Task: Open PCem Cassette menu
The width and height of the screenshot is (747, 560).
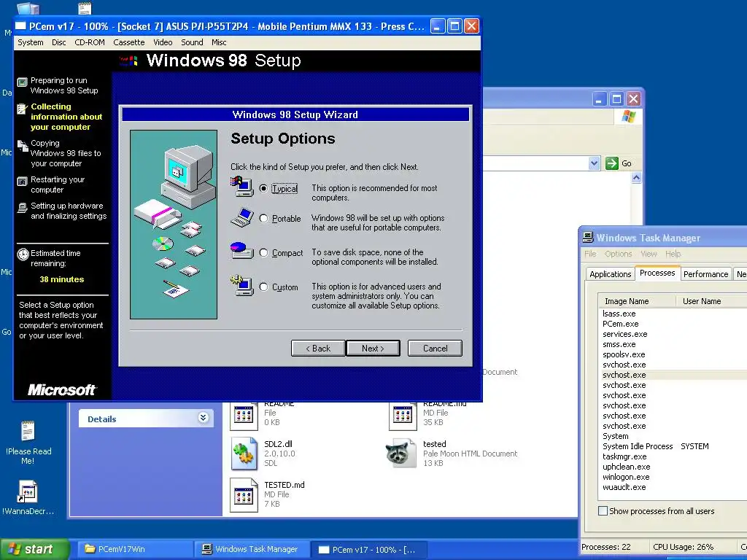Action: (128, 42)
